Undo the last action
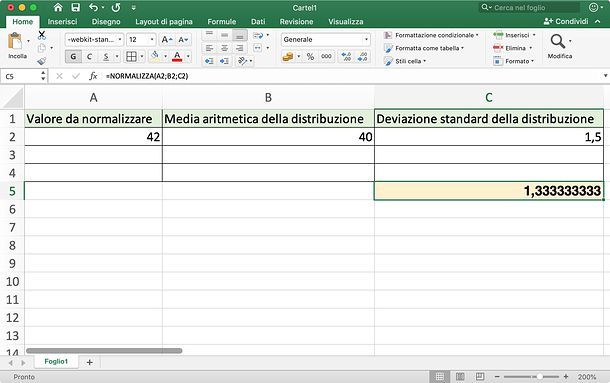Image resolution: width=610 pixels, height=383 pixels. click(94, 7)
